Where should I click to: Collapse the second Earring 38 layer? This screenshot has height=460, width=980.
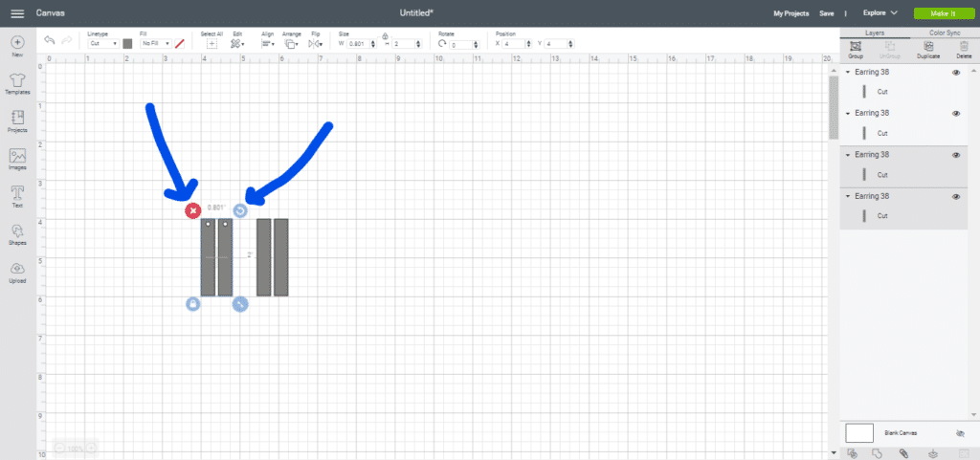(848, 114)
